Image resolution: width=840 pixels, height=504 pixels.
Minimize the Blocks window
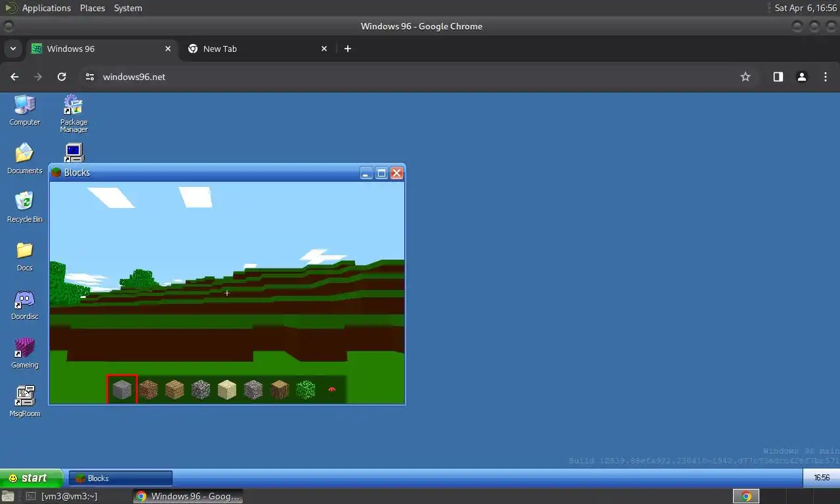(366, 173)
